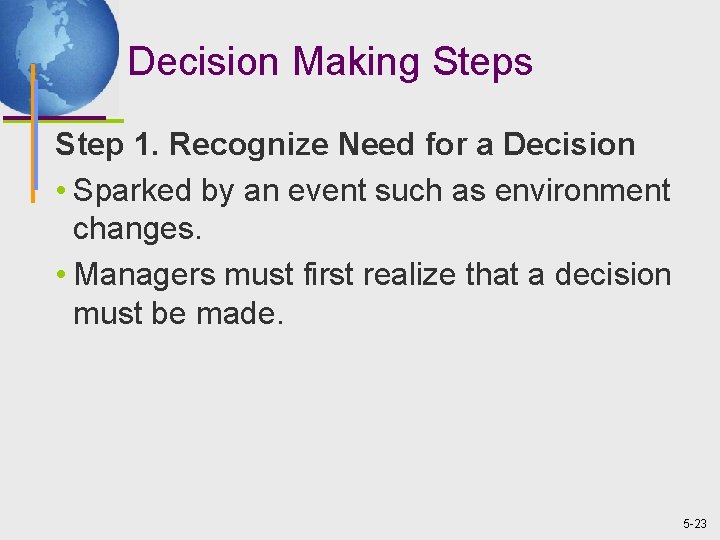Click the slide number 5-23

coord(695,524)
